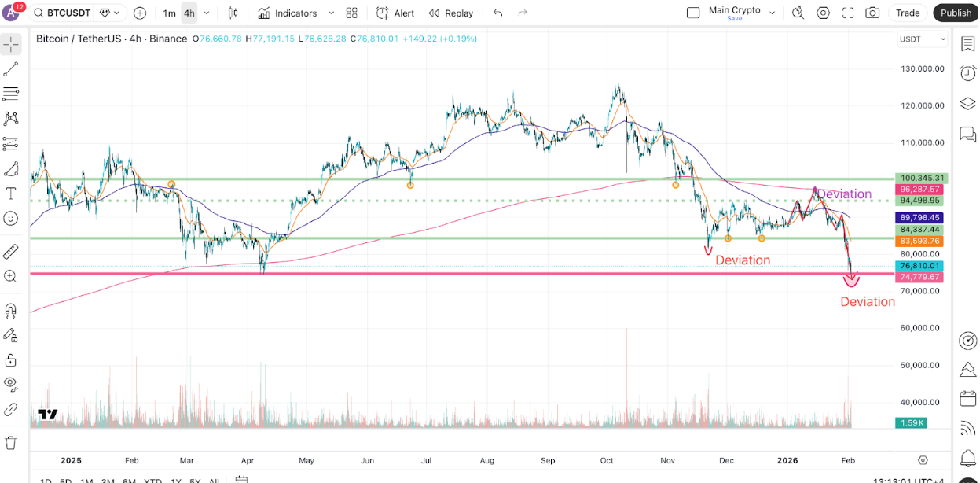The width and height of the screenshot is (980, 483).
Task: Toggle stay in drawing mode
Action: 11,335
